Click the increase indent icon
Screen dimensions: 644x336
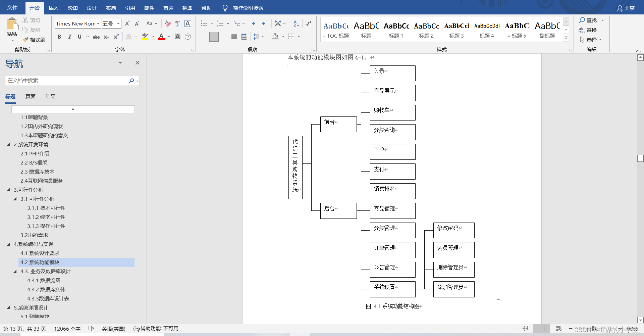[265, 23]
